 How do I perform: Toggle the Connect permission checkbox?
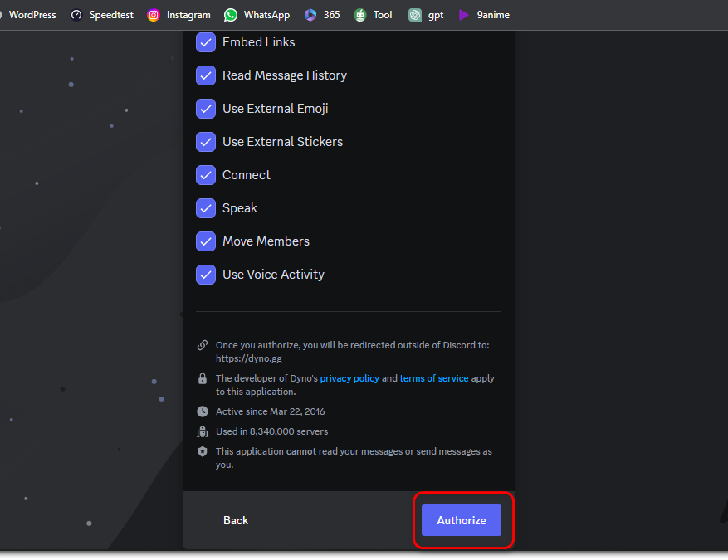206,175
